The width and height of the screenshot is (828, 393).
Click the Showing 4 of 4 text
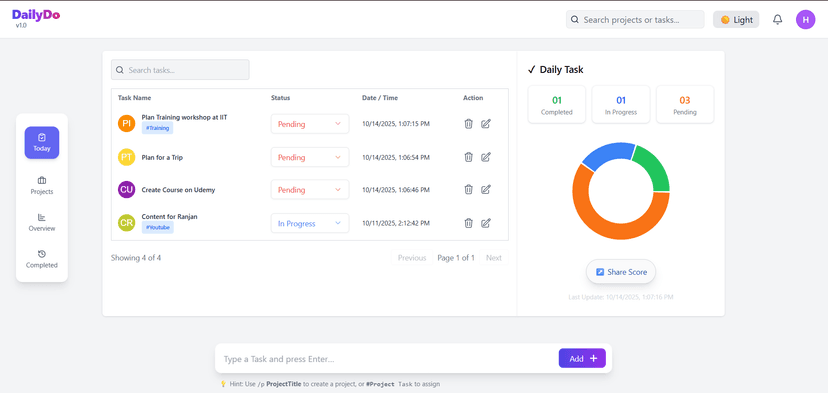pyautogui.click(x=136, y=258)
